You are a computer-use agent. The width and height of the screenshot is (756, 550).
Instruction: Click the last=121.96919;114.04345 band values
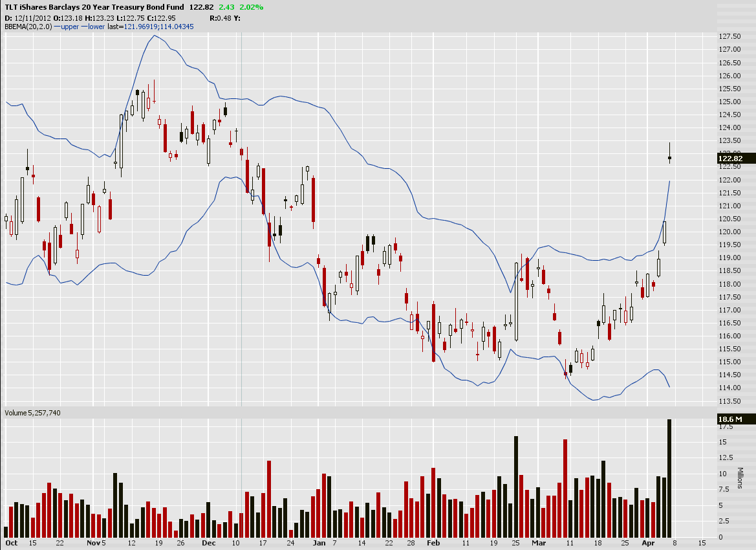(151, 27)
